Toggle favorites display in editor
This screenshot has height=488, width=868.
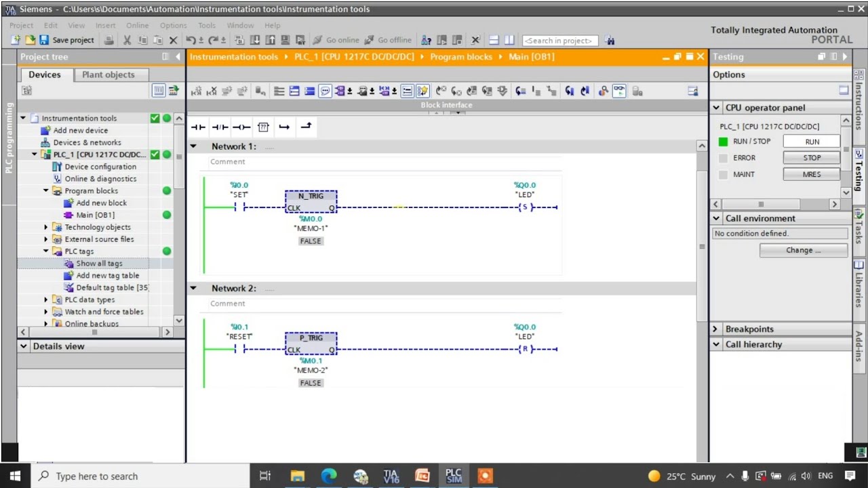pyautogui.click(x=422, y=91)
